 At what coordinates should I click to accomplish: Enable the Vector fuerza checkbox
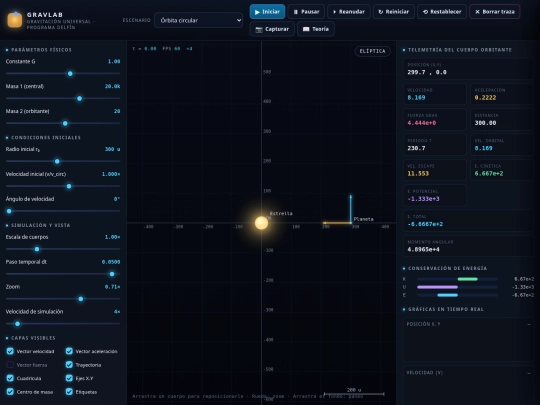point(10,364)
